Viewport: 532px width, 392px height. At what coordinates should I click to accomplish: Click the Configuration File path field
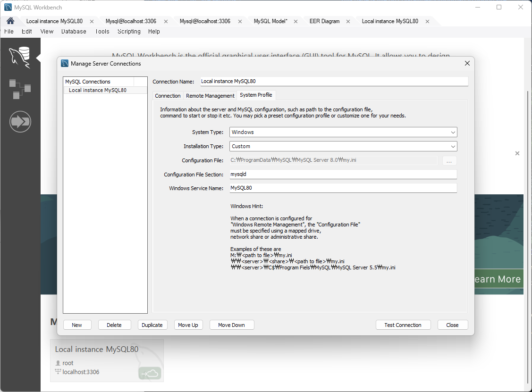click(x=334, y=160)
